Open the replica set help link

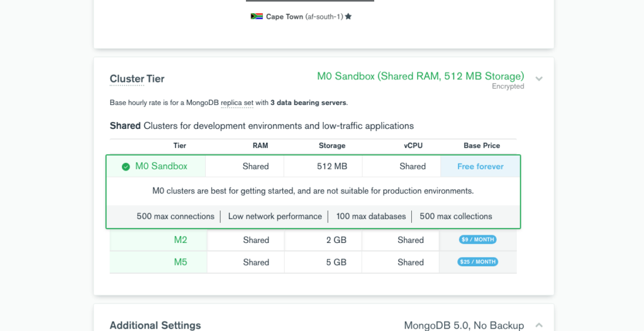click(x=237, y=103)
